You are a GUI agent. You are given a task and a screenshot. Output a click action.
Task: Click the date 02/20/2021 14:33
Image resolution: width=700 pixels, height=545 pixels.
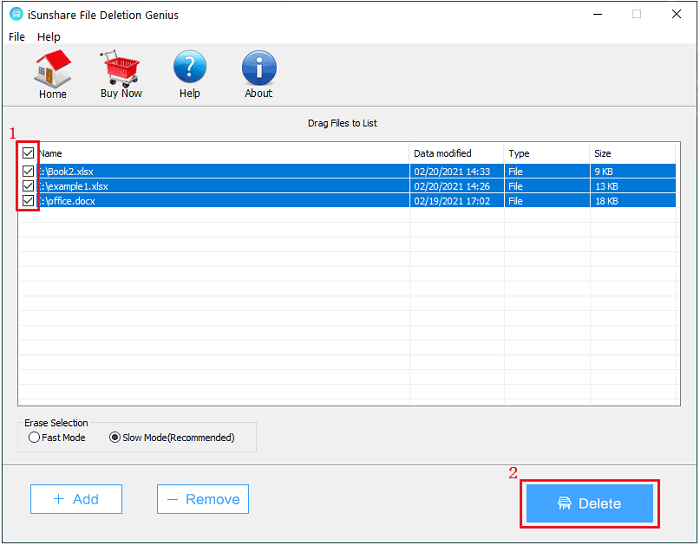452,171
